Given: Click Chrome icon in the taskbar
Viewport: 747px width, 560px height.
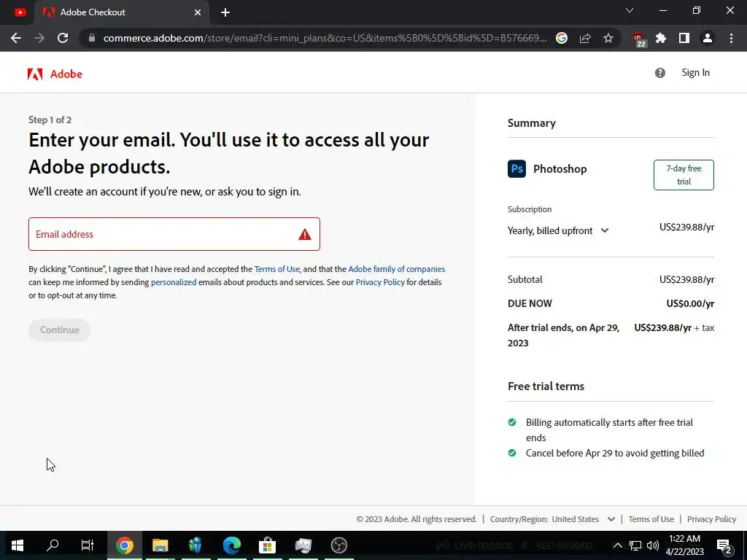Looking at the screenshot, I should [x=124, y=545].
